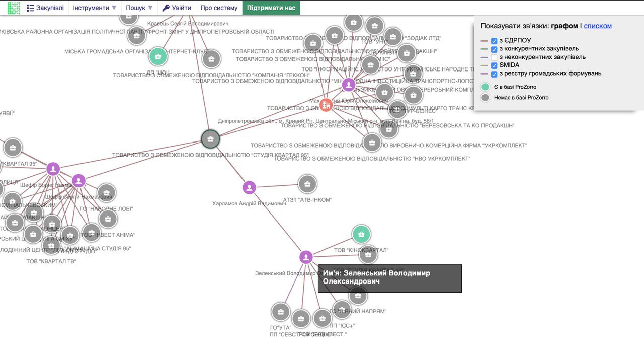Select the ГО"УТА" node
Image resolution: width=644 pixels, height=354 pixels.
pos(281,312)
